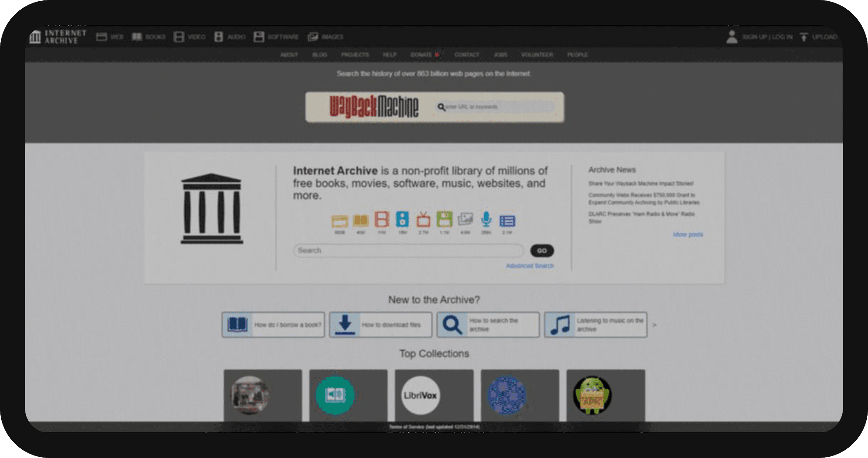This screenshot has height=458, width=868.
Task: Click the GO search button
Action: pos(542,251)
